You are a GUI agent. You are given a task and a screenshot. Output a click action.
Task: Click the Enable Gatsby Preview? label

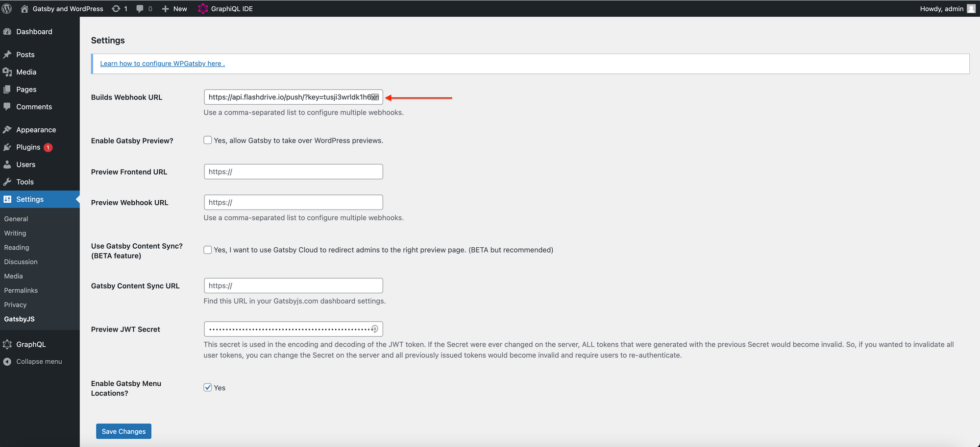click(x=132, y=141)
